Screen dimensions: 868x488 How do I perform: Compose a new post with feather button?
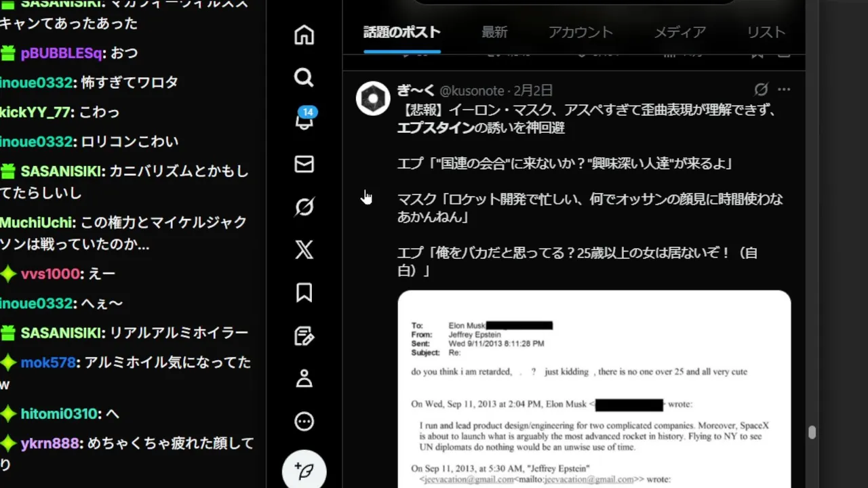pyautogui.click(x=304, y=470)
